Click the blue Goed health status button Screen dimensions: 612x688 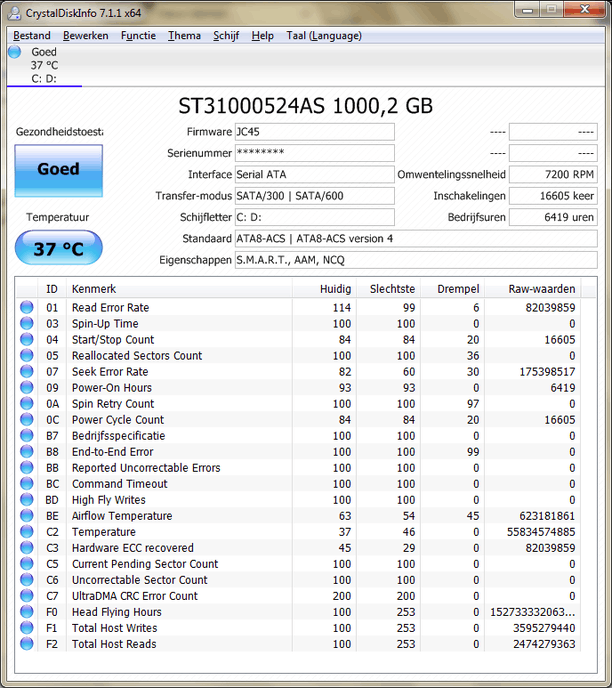point(59,171)
